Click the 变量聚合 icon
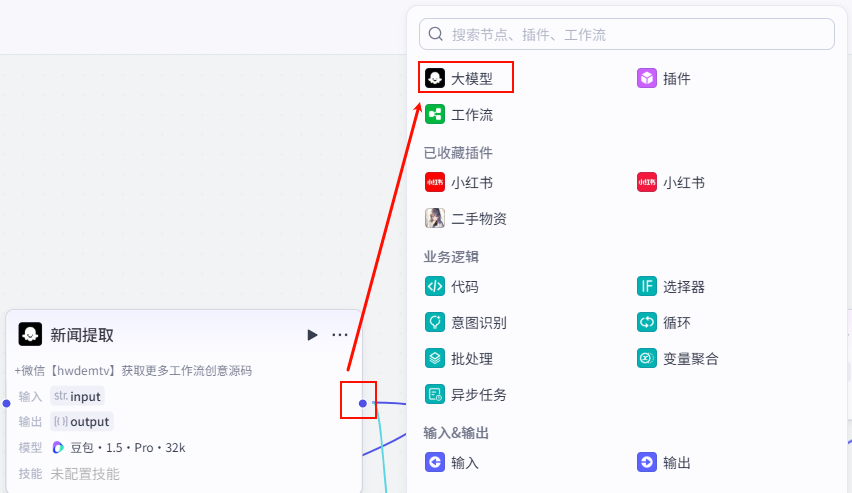This screenshot has width=852, height=493. click(647, 358)
